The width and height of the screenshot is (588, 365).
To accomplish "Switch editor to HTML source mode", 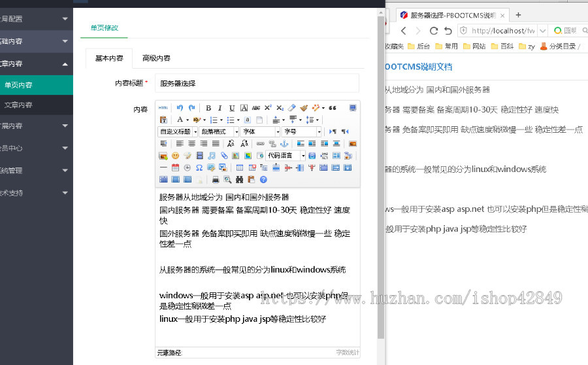I will click(163, 108).
